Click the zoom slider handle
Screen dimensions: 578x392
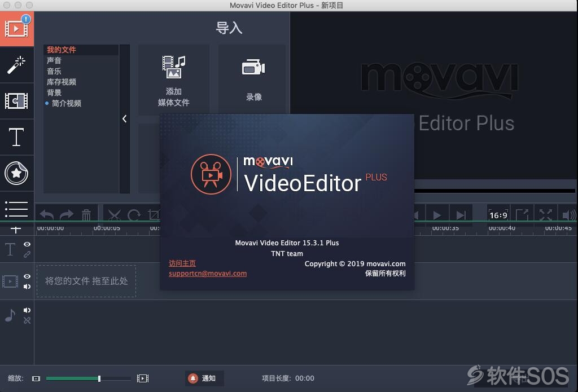[x=99, y=378]
